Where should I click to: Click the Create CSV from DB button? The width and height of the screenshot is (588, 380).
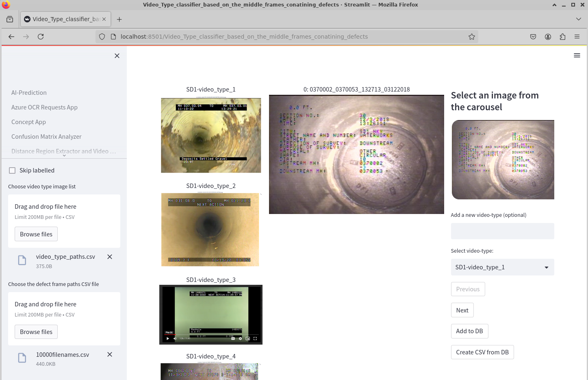click(482, 352)
